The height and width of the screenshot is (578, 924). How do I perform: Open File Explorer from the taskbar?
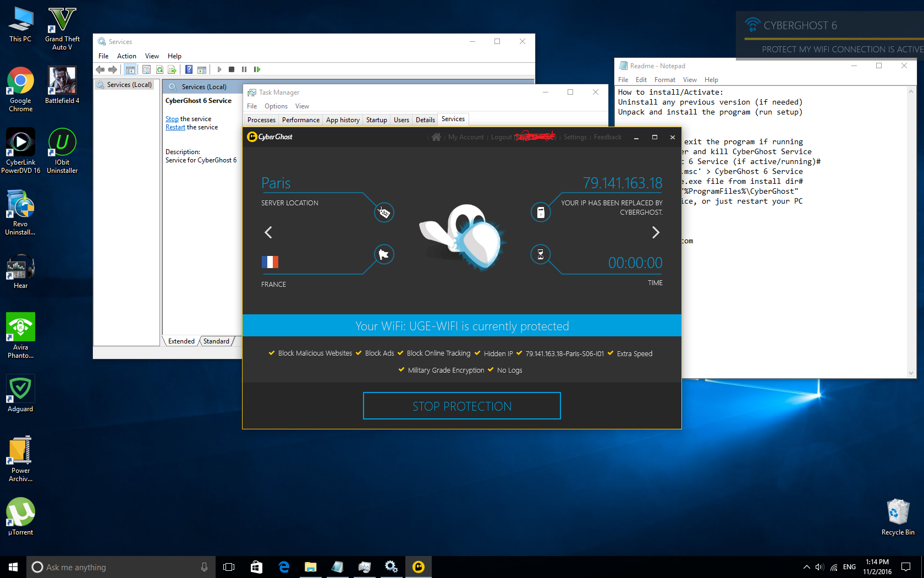click(311, 567)
